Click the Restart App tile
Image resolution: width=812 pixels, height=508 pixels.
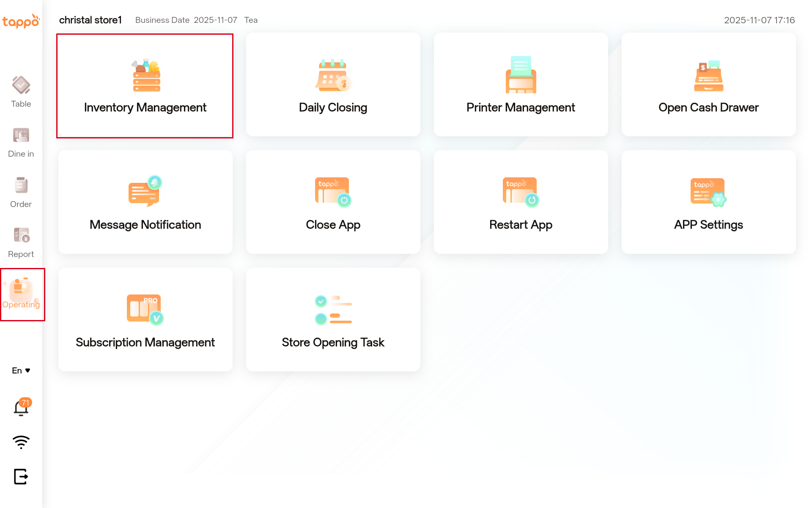[x=521, y=202]
